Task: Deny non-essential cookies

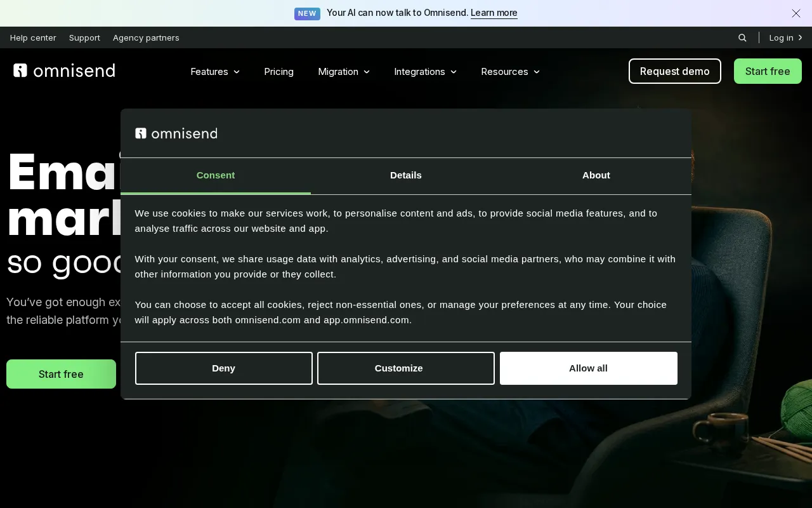Action: 224,368
